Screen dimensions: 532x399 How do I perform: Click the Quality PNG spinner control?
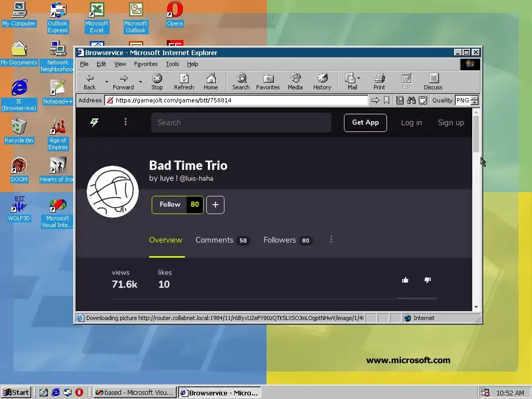[475, 100]
